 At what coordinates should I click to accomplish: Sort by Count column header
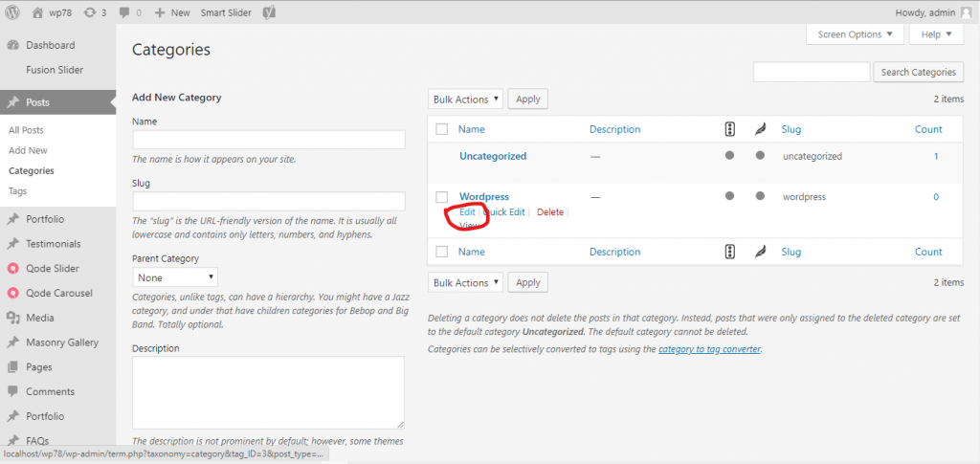928,129
